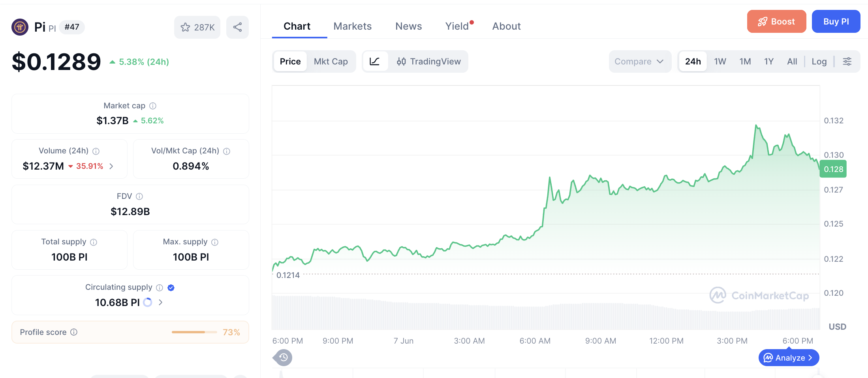Click the Analyze button
This screenshot has height=378, width=868.
click(x=789, y=358)
